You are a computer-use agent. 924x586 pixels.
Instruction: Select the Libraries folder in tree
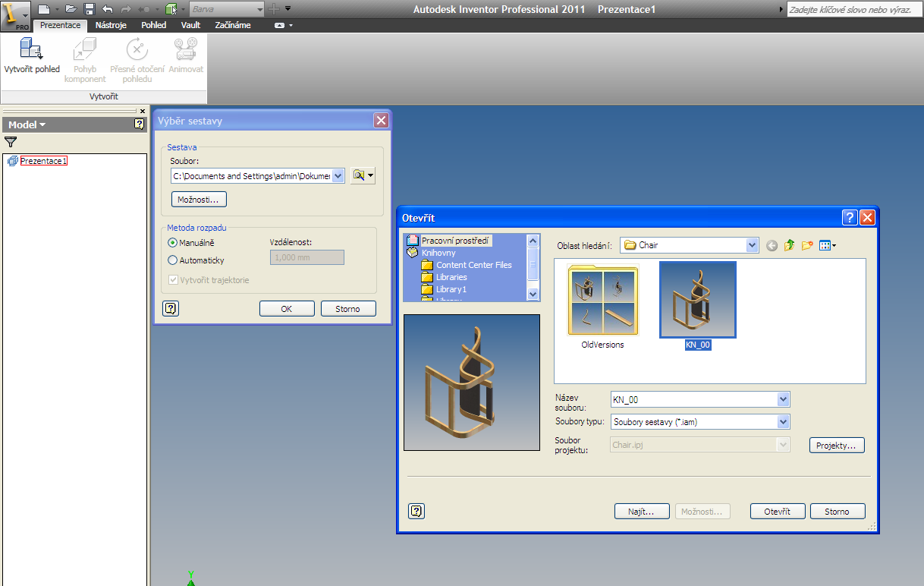451,277
